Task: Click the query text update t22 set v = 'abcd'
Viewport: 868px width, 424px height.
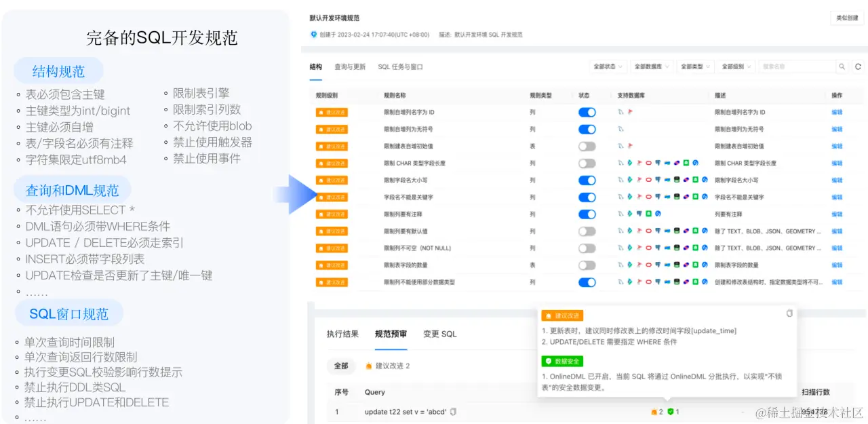Action: (x=406, y=412)
